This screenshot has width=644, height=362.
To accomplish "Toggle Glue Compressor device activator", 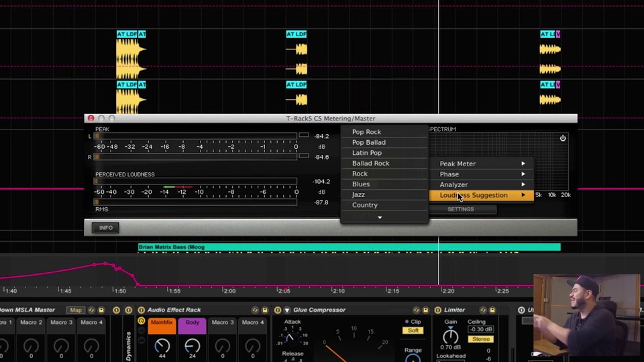I will pyautogui.click(x=278, y=310).
